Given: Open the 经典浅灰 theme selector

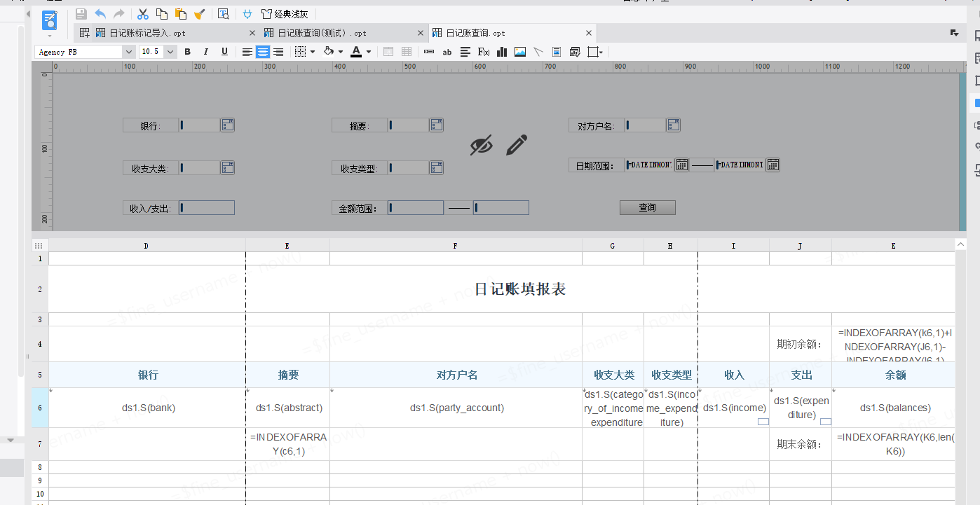Looking at the screenshot, I should [x=285, y=14].
